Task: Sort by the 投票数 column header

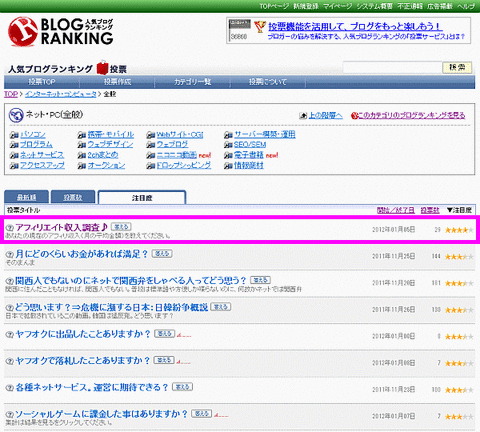Action: [430, 210]
